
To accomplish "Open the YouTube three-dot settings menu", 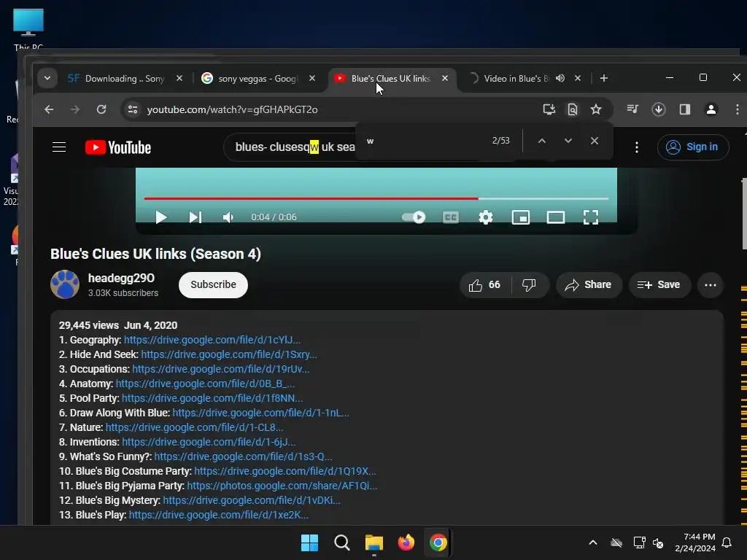I will [636, 147].
